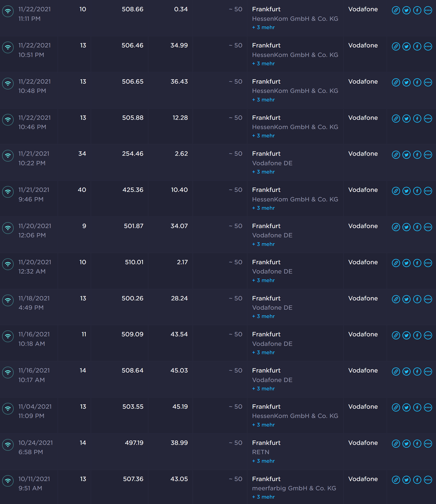Viewport: 436px width, 504px height.
Task: Share 11/04/2021 11:09 PM result on Twitter
Action: point(406,408)
